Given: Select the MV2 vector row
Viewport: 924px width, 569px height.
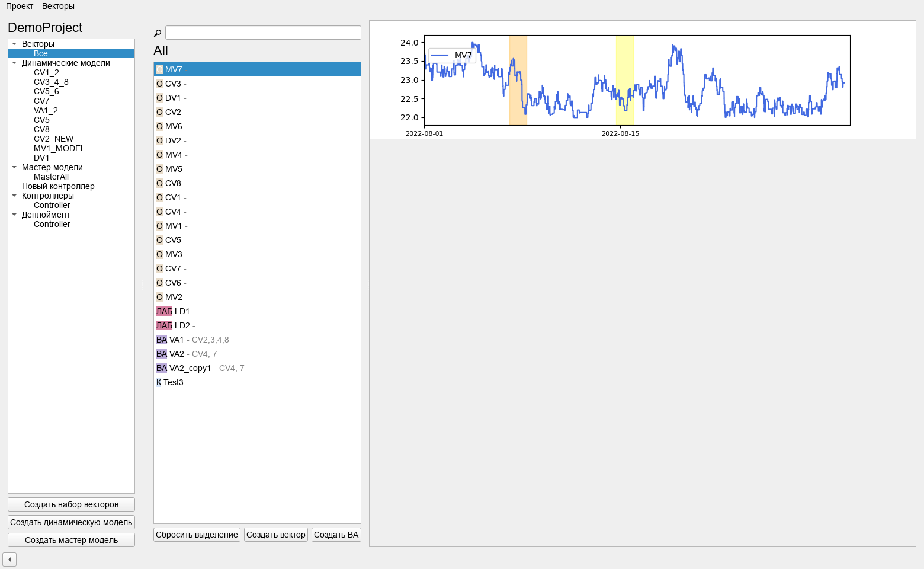Looking at the screenshot, I should coord(257,297).
